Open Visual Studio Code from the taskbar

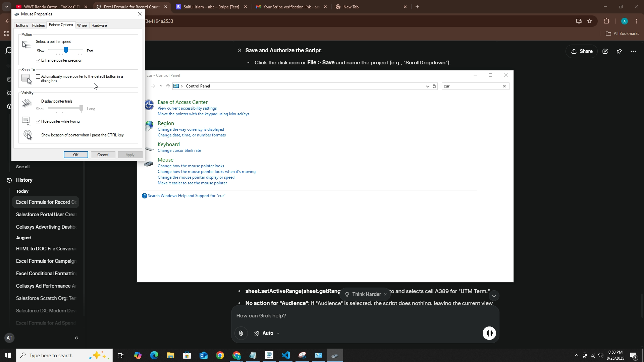tap(286, 355)
